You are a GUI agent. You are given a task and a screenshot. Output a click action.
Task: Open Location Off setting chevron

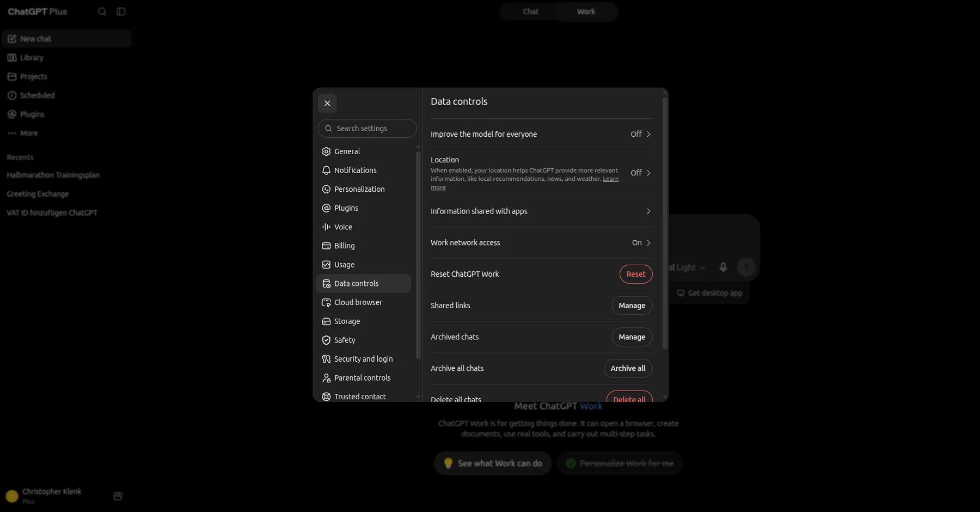point(648,173)
